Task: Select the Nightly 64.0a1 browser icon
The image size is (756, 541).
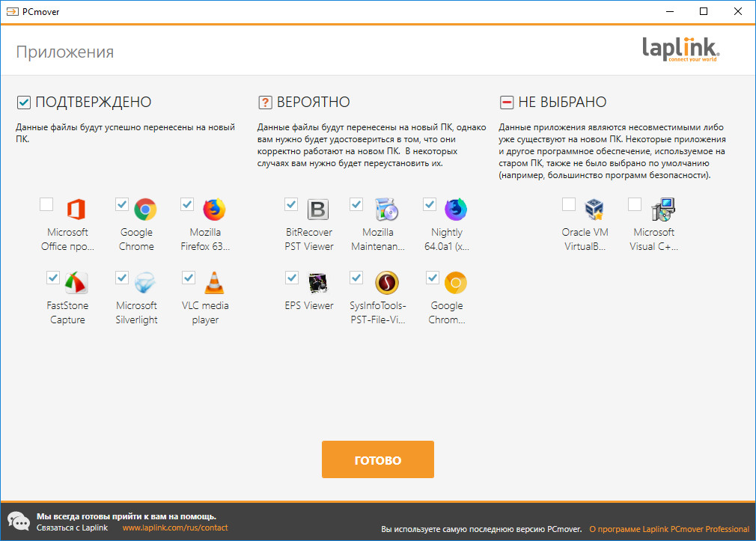Action: point(455,210)
